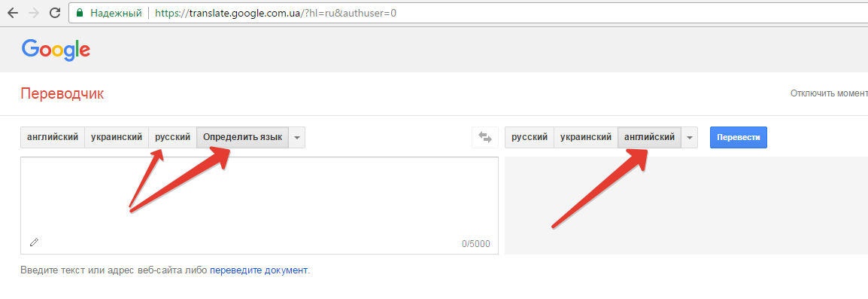Select source language русский
The width and height of the screenshot is (868, 299).
(x=173, y=138)
